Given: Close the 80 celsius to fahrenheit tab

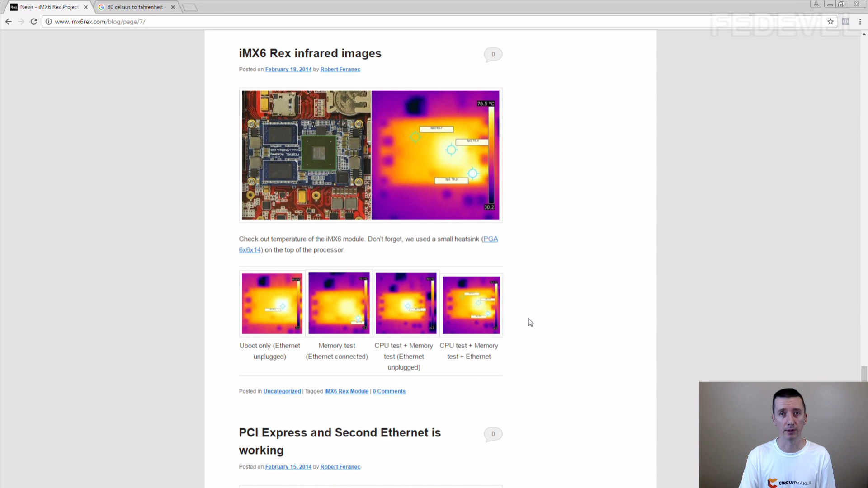Looking at the screenshot, I should [x=173, y=7].
